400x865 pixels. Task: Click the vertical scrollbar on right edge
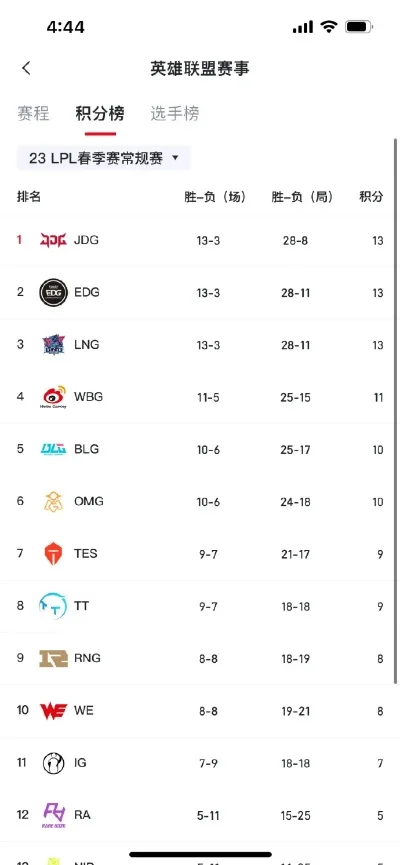(395, 411)
